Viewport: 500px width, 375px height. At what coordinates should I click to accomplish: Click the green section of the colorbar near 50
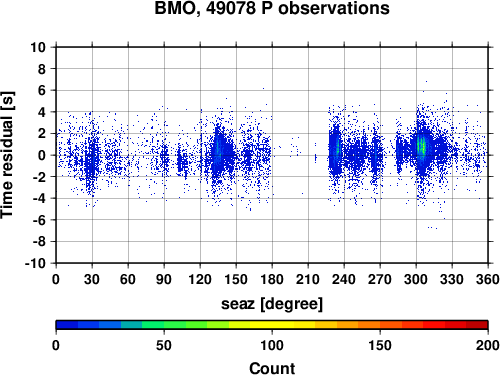(164, 325)
